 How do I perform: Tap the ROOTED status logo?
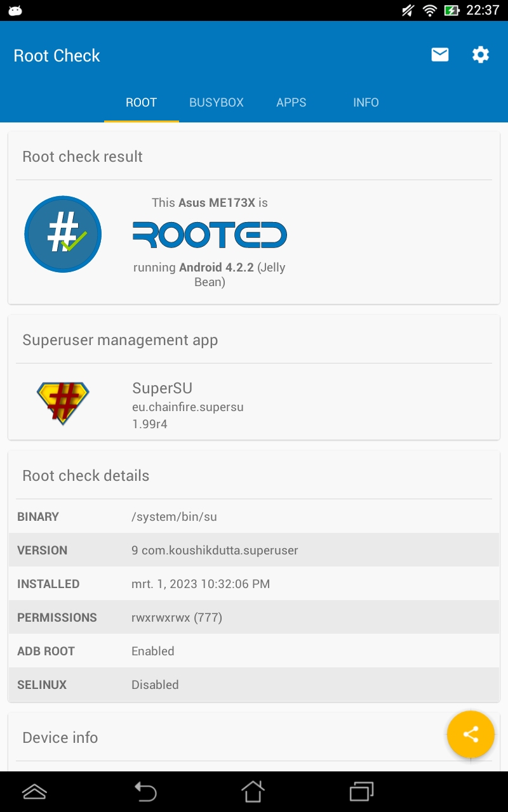pyautogui.click(x=210, y=235)
